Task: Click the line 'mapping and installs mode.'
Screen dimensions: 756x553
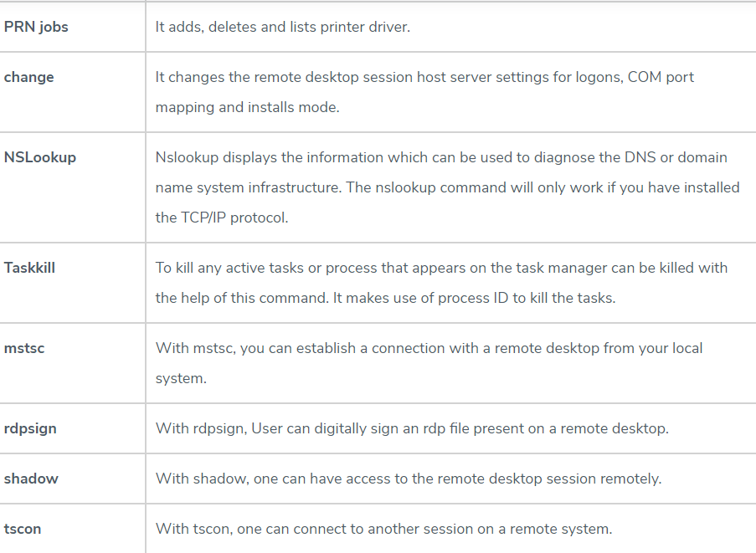Action: coord(247,107)
